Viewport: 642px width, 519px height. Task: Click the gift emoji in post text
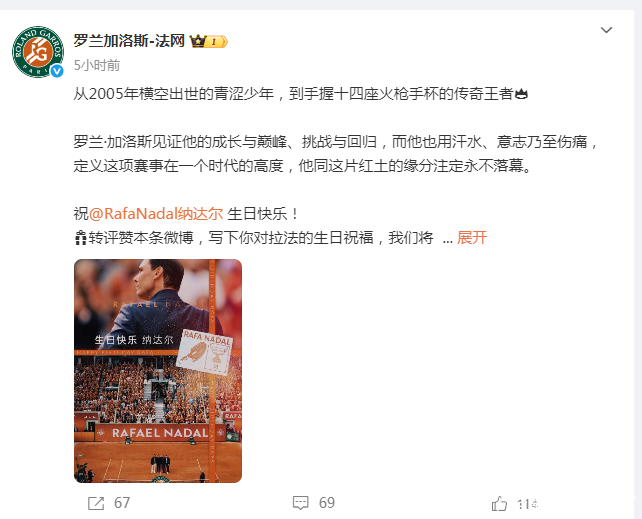(x=81, y=237)
